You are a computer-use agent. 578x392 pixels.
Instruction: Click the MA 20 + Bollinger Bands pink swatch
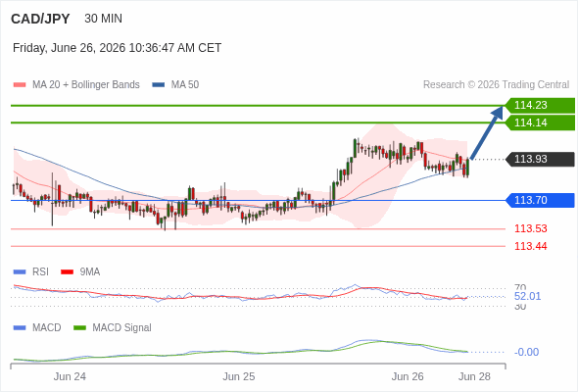(x=20, y=85)
